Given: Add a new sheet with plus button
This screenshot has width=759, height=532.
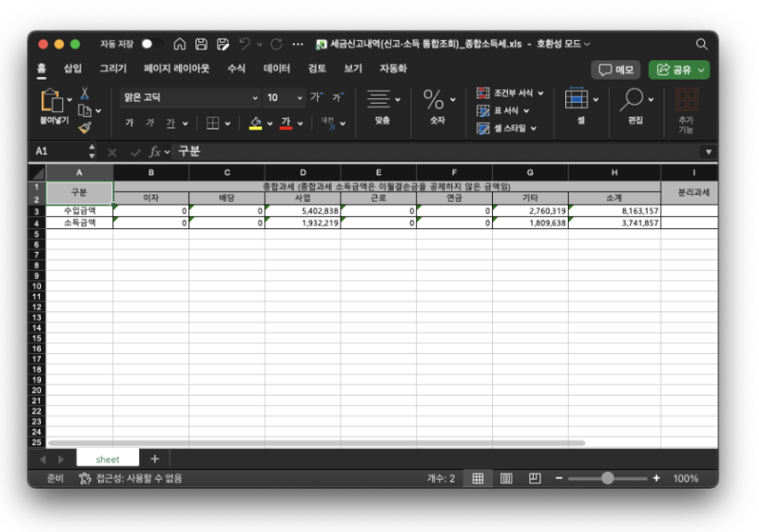Looking at the screenshot, I should tap(155, 459).
